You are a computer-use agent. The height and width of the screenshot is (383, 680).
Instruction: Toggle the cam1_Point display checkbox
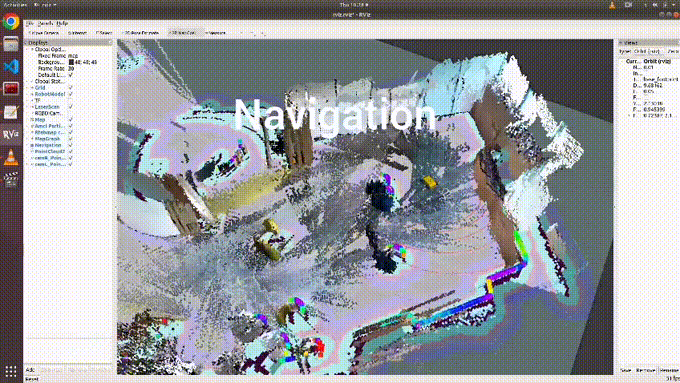(71, 164)
